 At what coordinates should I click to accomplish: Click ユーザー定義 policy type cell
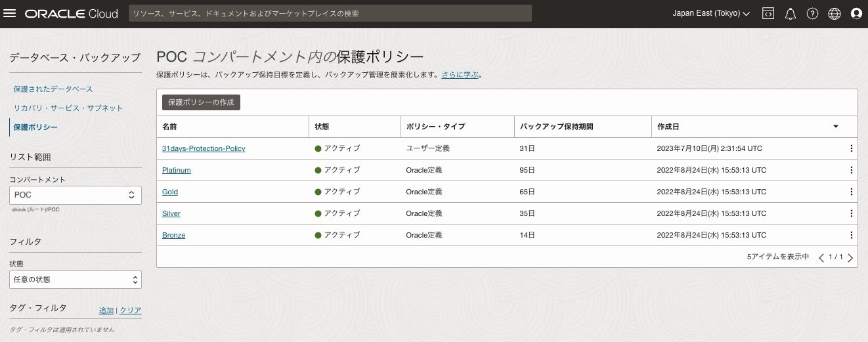click(x=427, y=148)
